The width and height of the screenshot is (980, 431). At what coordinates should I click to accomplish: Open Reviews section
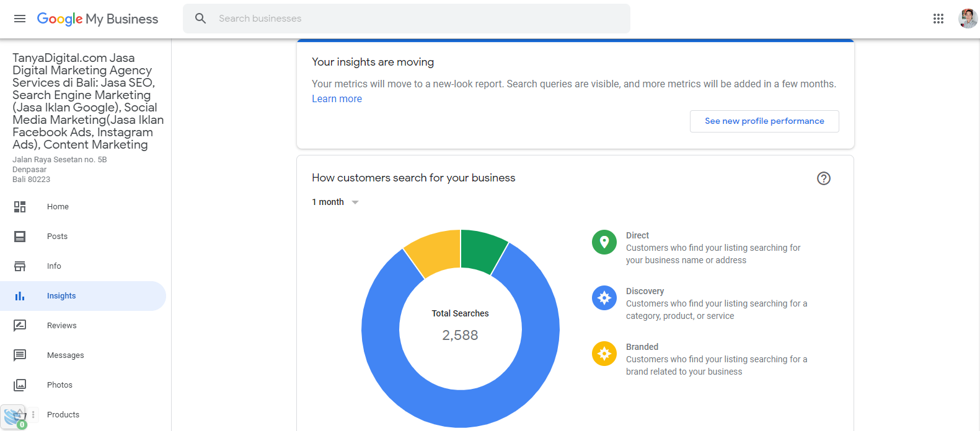point(62,326)
